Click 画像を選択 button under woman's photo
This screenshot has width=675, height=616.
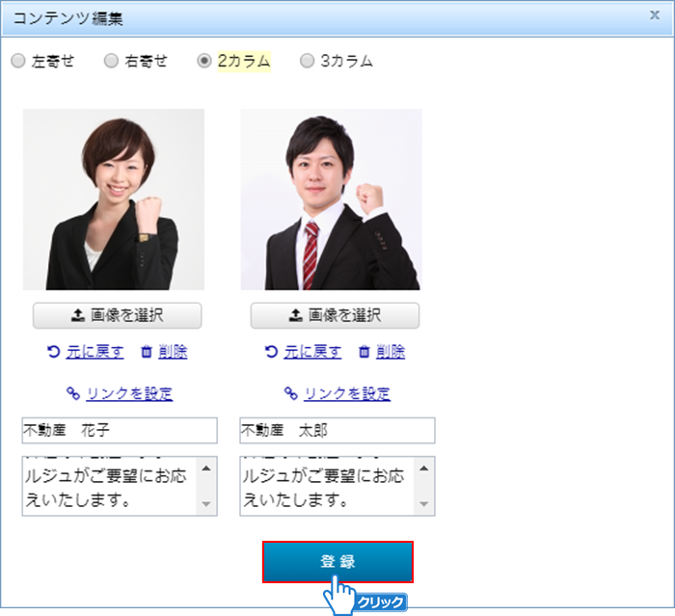pos(118,315)
